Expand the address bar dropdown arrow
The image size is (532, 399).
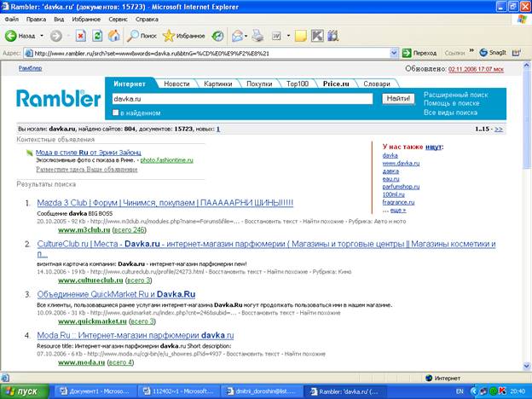coord(394,53)
